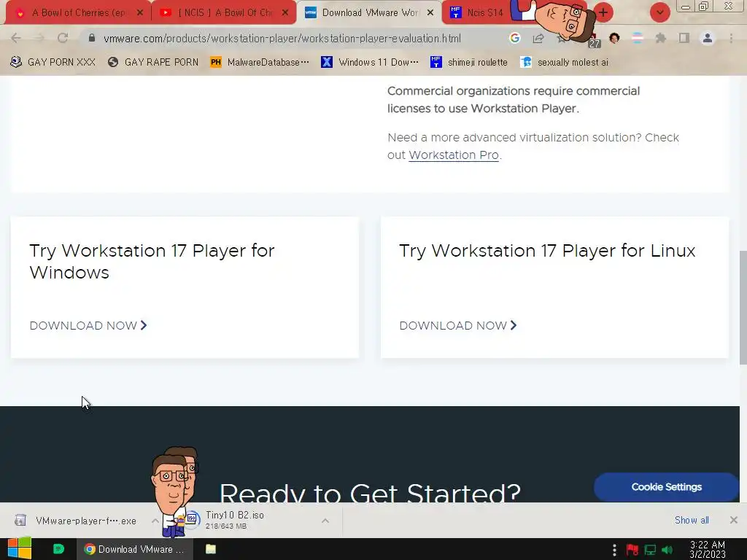747x560 pixels.
Task: Open Cookie Settings
Action: pos(666,486)
